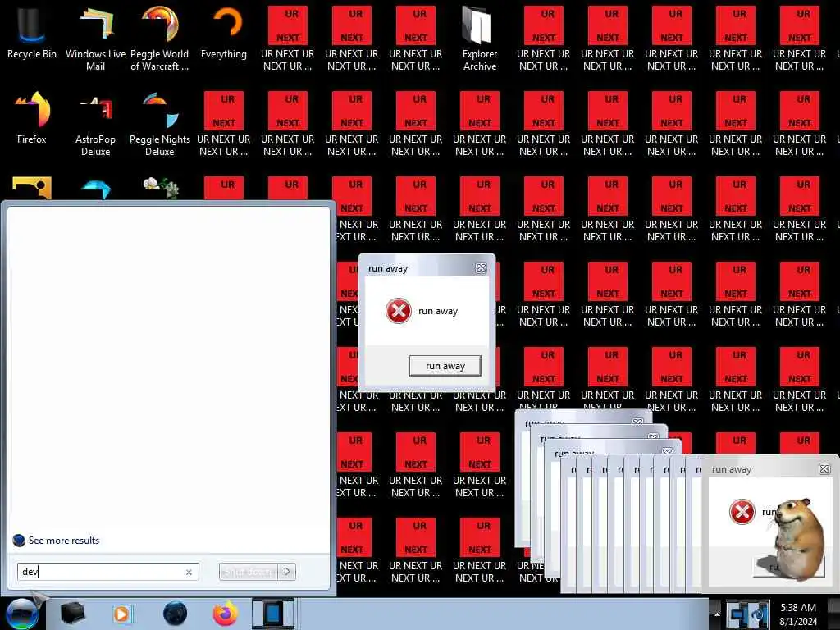Close the center 'run away' dialog
The image size is (840, 630).
click(x=481, y=268)
